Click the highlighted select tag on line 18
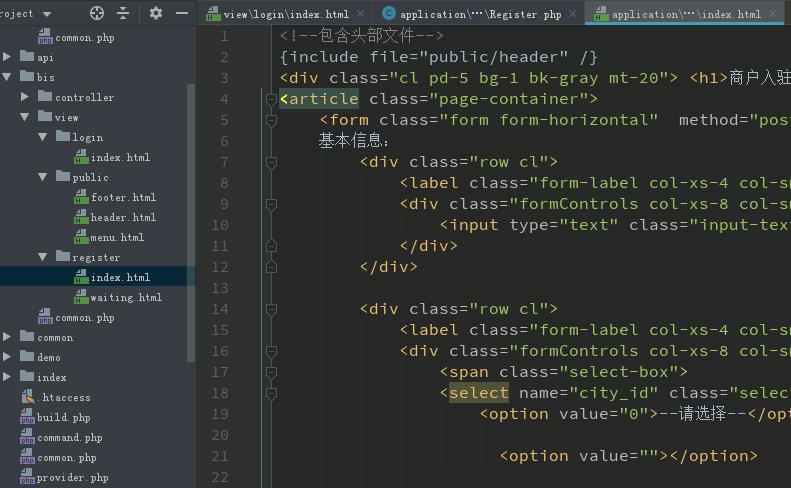The height and width of the screenshot is (488, 791). tap(479, 393)
